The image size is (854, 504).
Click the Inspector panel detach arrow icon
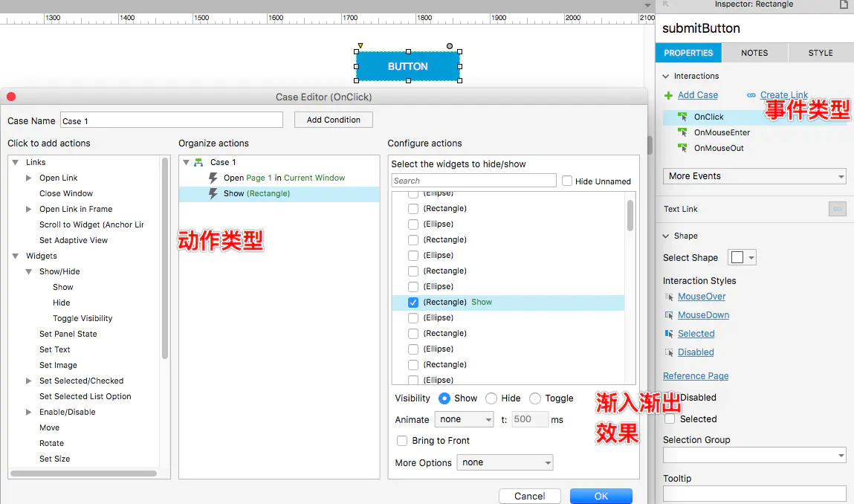click(665, 4)
